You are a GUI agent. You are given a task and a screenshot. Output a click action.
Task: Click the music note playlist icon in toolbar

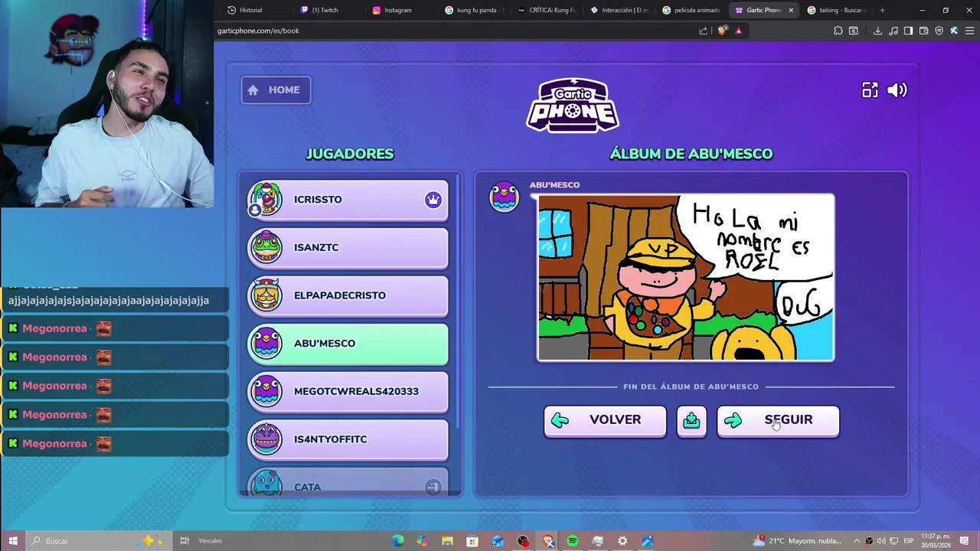893,31
